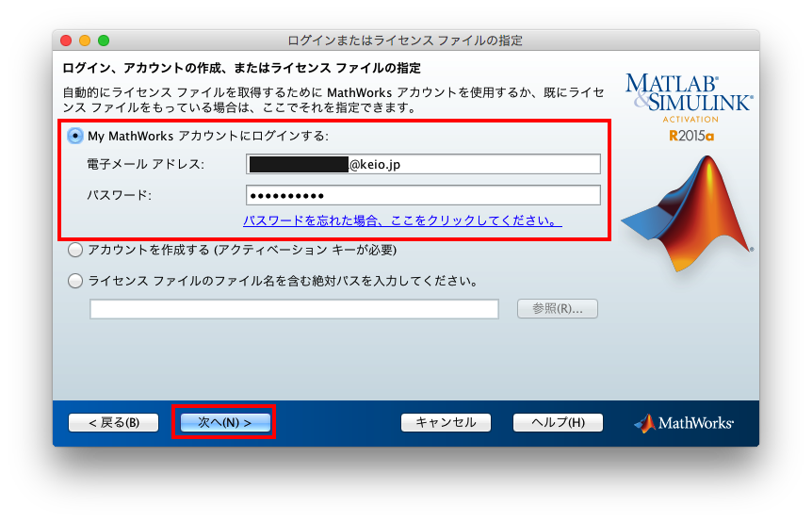Click the R2015a version label
812x522 pixels.
tap(691, 136)
